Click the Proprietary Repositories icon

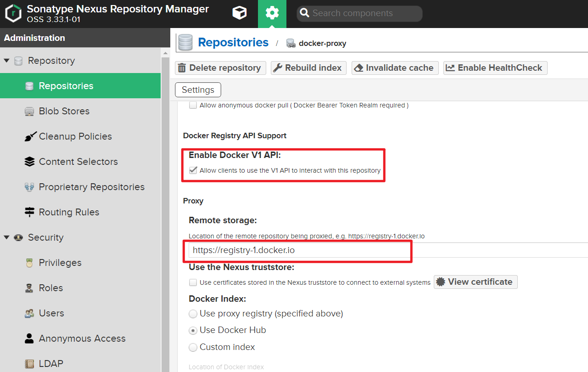click(29, 187)
